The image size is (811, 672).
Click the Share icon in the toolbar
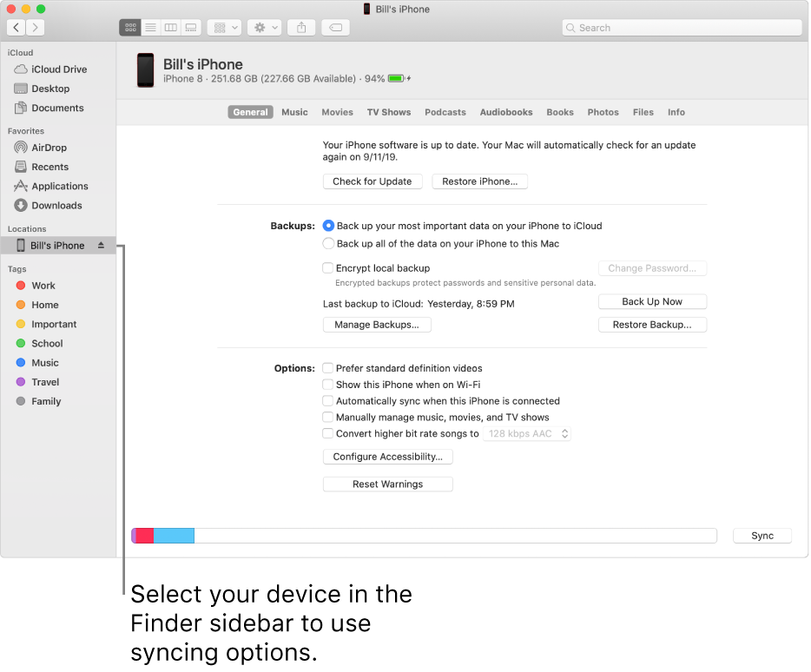[300, 27]
